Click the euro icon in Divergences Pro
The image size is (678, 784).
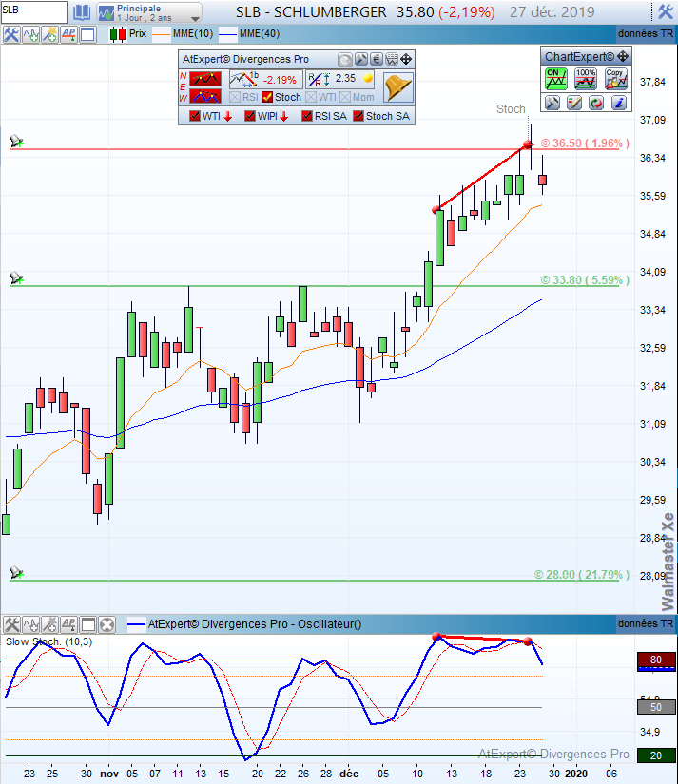[377, 60]
